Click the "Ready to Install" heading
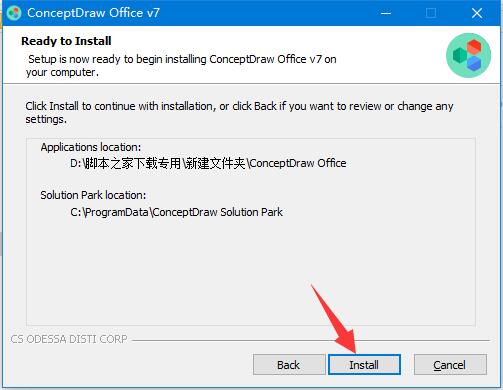The image size is (503, 390). click(66, 41)
